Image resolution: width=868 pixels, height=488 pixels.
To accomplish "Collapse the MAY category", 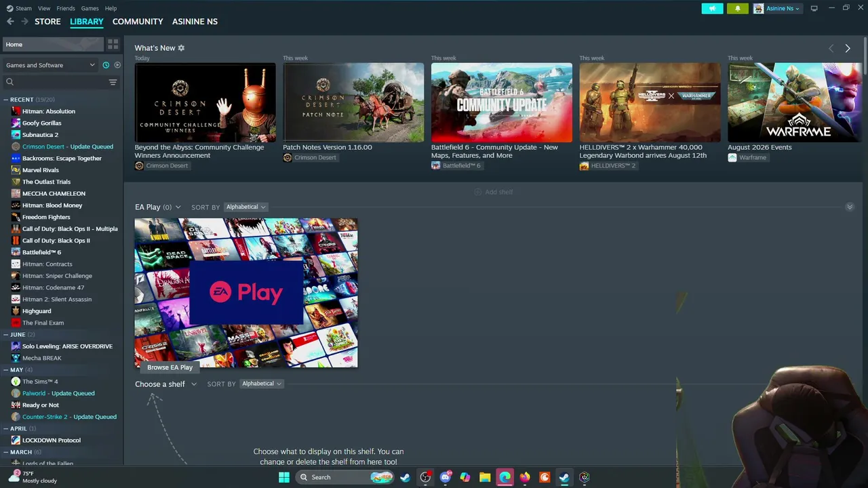I will click(x=6, y=370).
